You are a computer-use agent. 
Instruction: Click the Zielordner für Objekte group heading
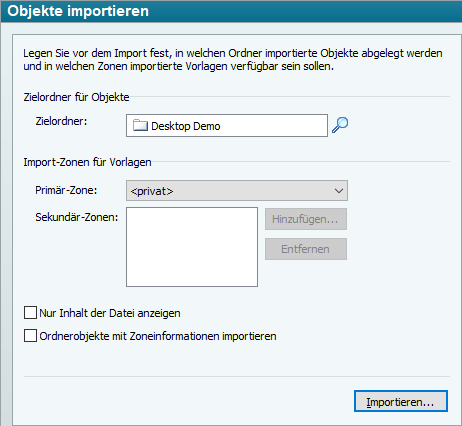click(x=76, y=97)
